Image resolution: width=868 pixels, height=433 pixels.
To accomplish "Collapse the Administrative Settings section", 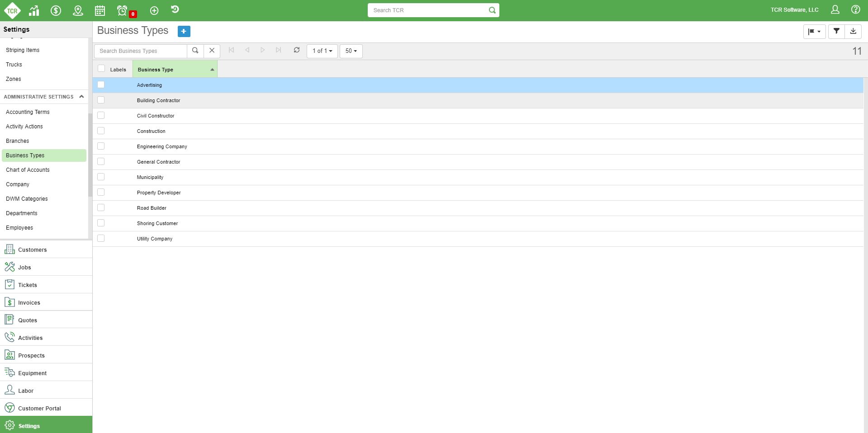I will coord(81,97).
